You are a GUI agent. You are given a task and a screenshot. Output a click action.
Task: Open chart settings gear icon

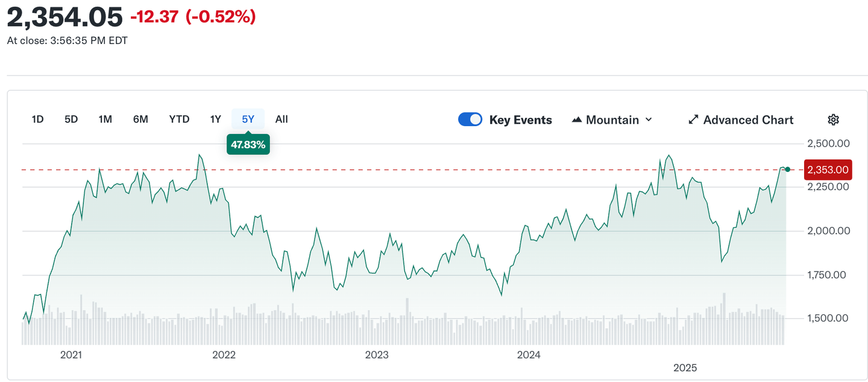click(833, 119)
